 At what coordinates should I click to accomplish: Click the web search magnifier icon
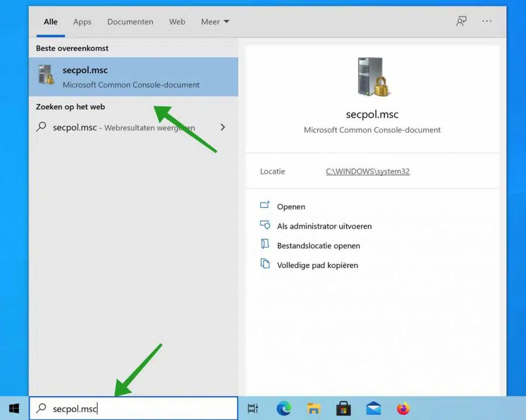point(41,127)
